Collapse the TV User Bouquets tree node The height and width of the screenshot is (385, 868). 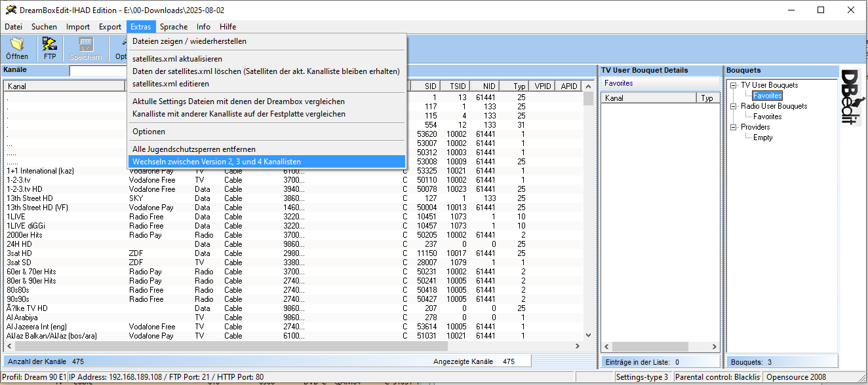tap(734, 85)
